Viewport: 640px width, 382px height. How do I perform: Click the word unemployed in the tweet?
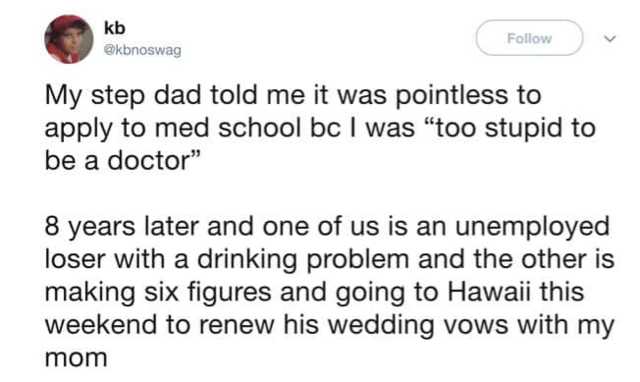(532, 227)
